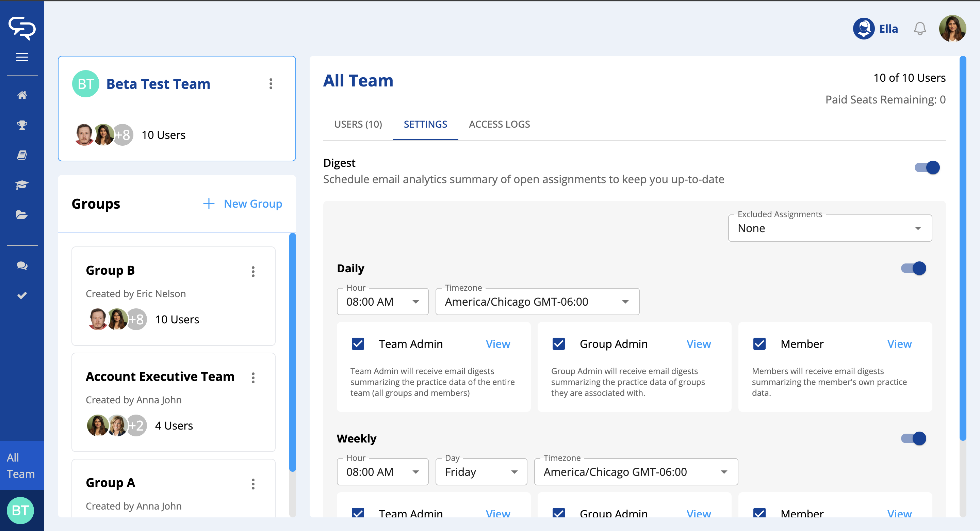Open the folder icon in sidebar
Screen dimensions: 980x531
point(22,215)
